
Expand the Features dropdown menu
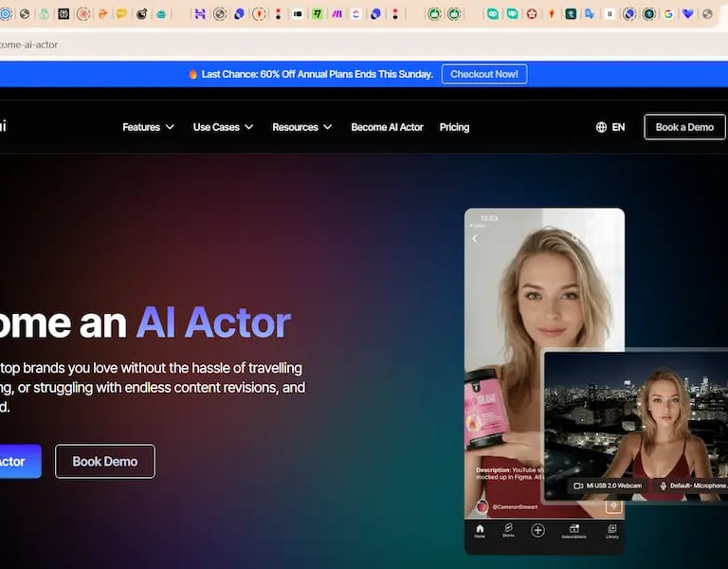[148, 127]
